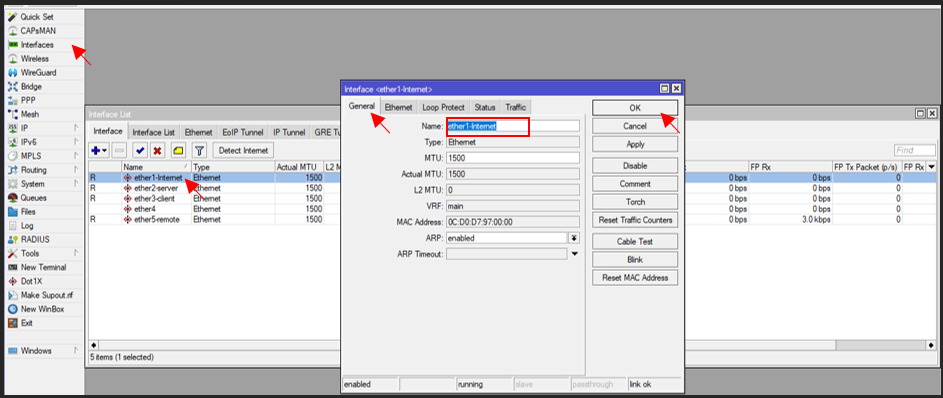Open the Log sidebar item
Viewport: 943px width, 398px height.
(x=27, y=225)
